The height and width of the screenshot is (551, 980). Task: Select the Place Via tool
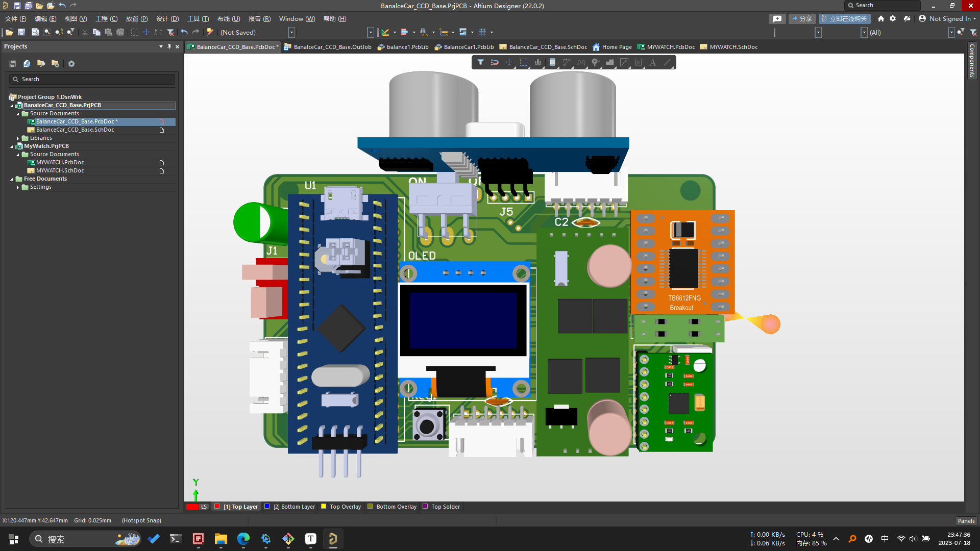[x=595, y=62]
